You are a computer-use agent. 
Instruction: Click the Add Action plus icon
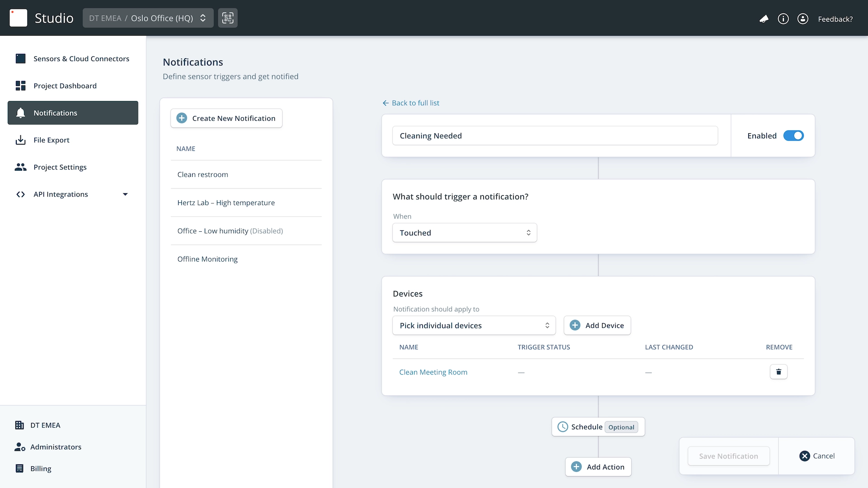point(576,467)
